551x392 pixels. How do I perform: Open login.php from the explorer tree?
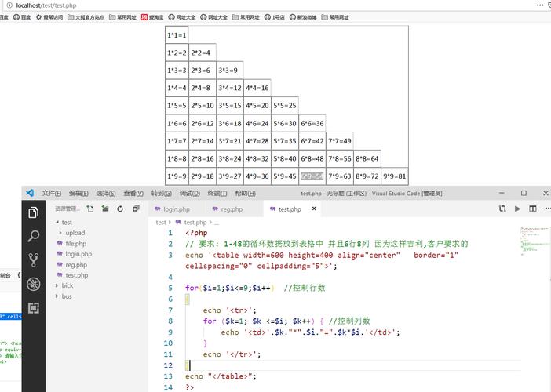[x=78, y=254]
